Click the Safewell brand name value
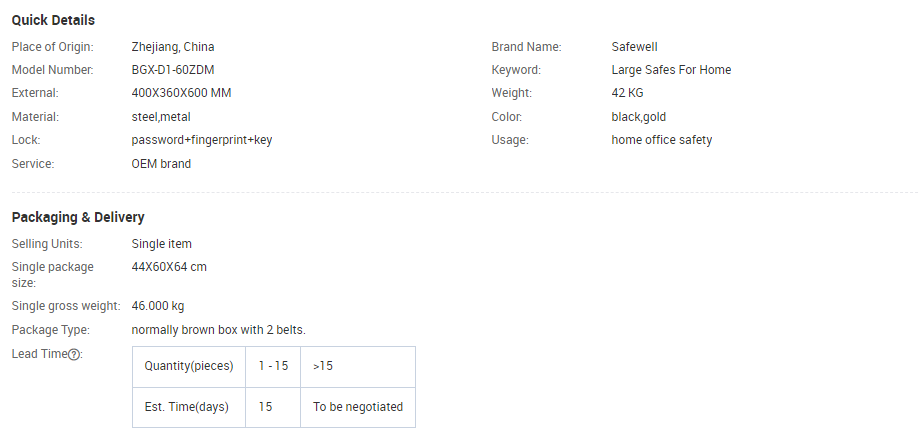Image resolution: width=920 pixels, height=439 pixels. [x=634, y=47]
